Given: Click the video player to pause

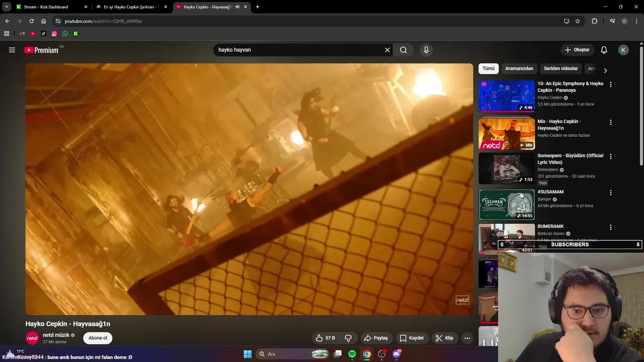Looking at the screenshot, I should [x=249, y=189].
